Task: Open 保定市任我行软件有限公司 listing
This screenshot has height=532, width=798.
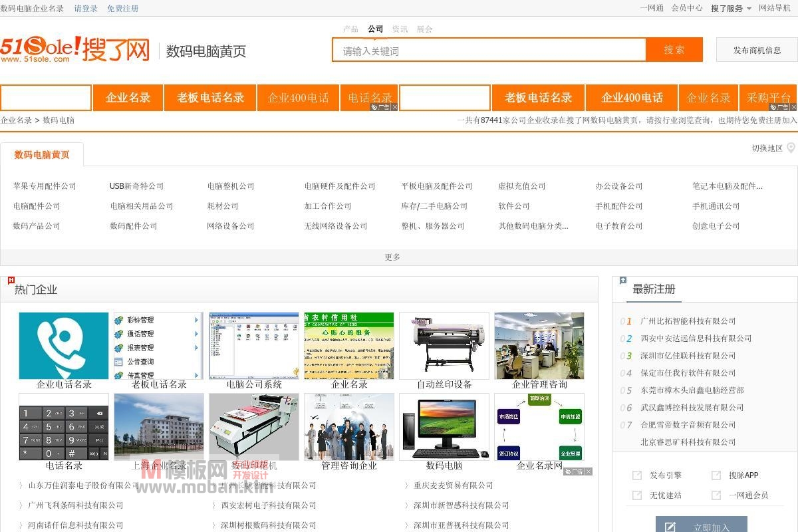Action: 688,373
